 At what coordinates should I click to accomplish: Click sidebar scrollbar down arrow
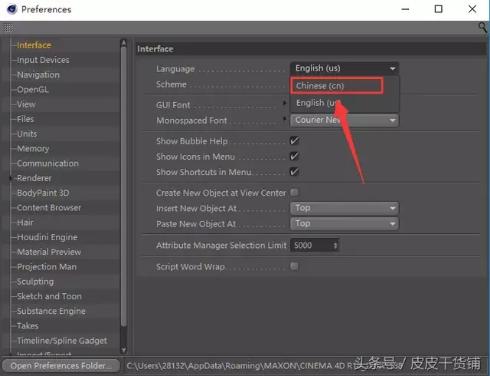(124, 350)
